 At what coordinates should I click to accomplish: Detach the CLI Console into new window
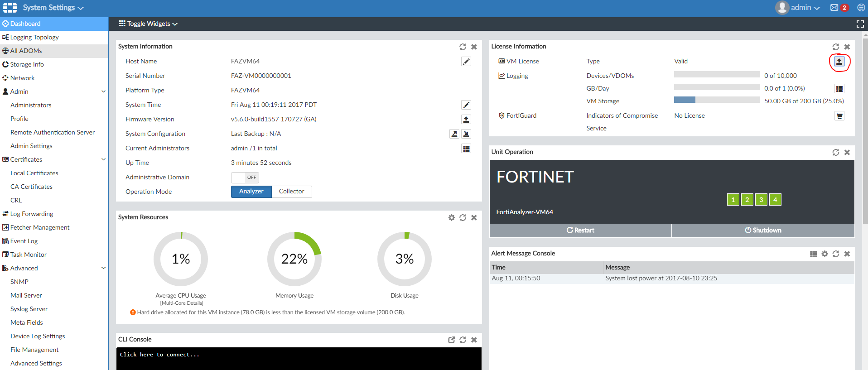[x=452, y=340]
